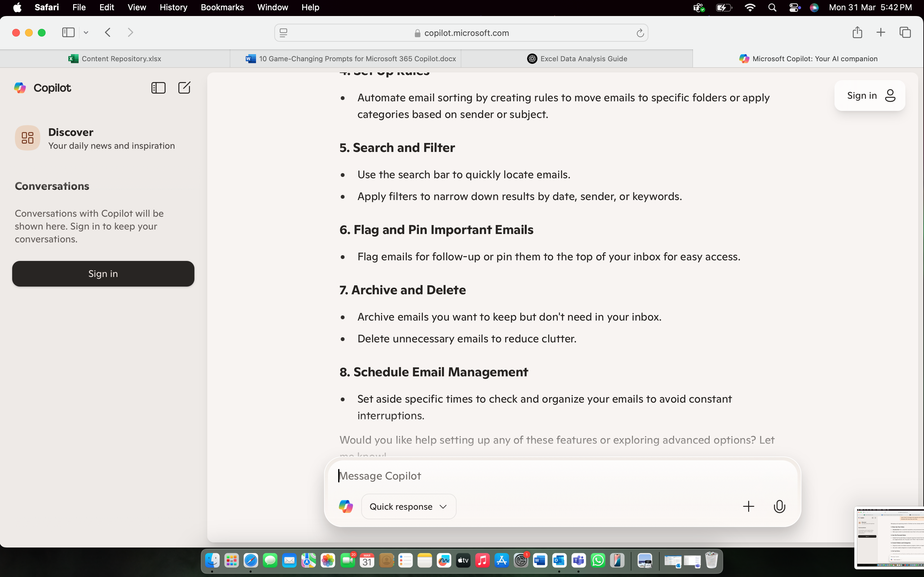Toggle Safari sidebar button
The image size is (924, 577).
[x=68, y=32]
